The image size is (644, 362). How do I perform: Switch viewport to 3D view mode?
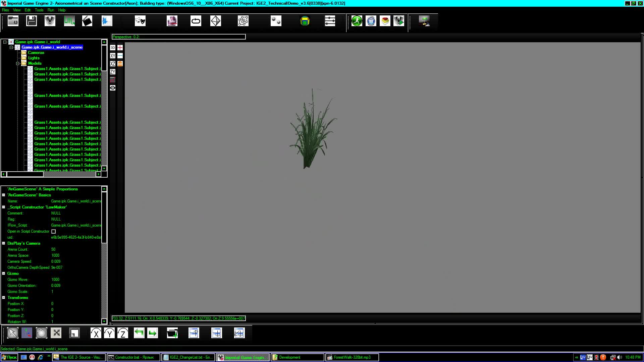tap(113, 48)
